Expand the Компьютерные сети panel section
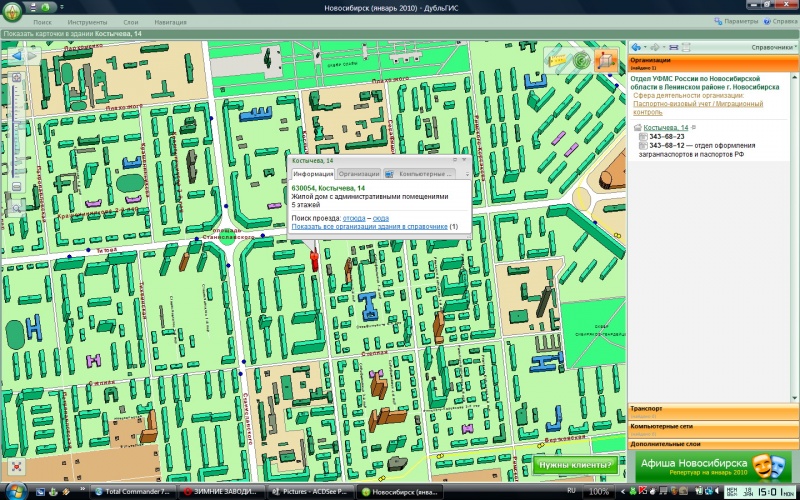 coord(712,426)
